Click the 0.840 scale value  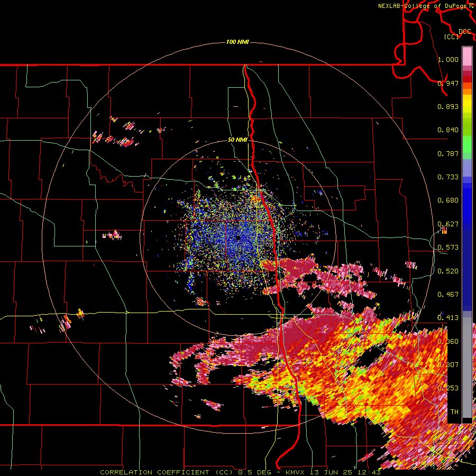point(448,130)
